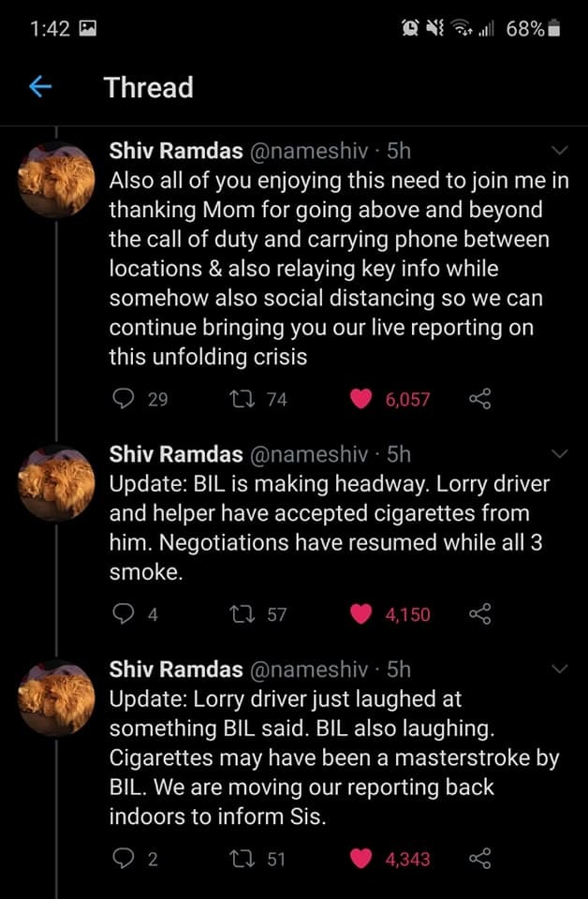The image size is (588, 899).
Task: Reply to the thanking Mom tweet
Action: [x=124, y=399]
